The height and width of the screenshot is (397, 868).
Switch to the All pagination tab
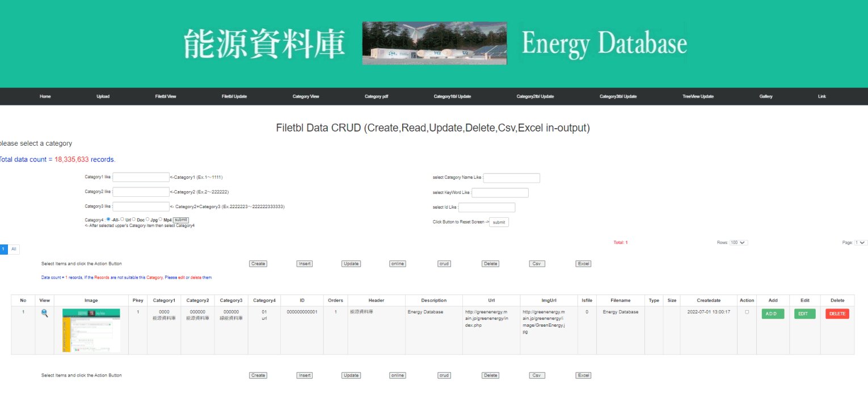14,249
